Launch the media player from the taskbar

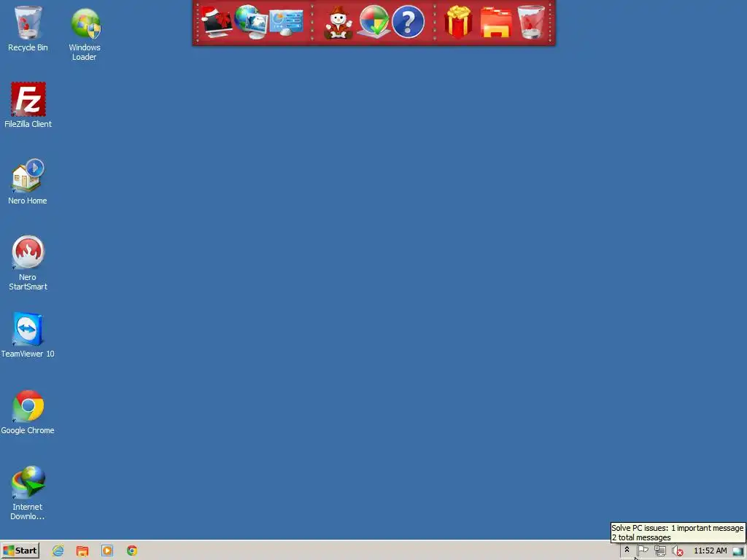(x=107, y=551)
